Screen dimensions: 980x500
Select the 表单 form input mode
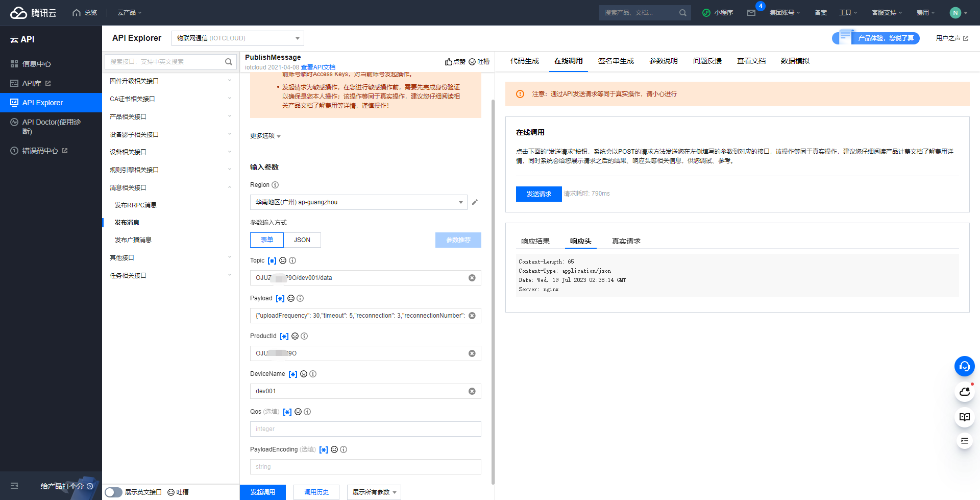[267, 240]
